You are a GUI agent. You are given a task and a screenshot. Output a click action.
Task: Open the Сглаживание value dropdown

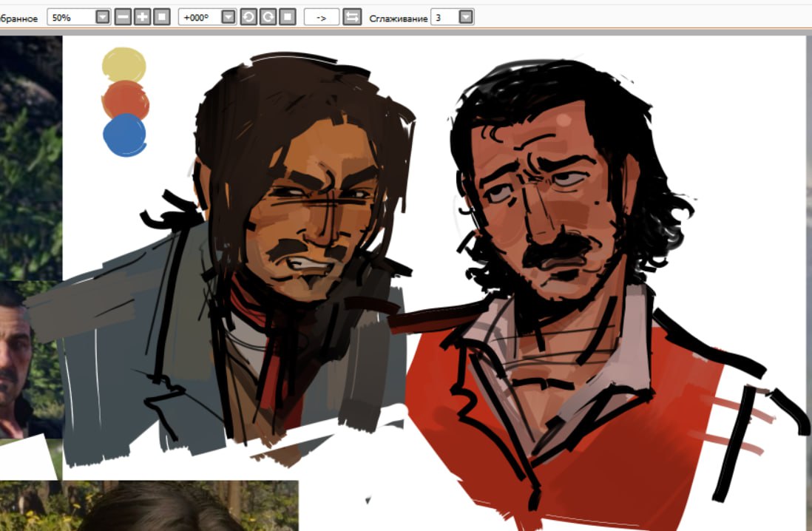(466, 17)
